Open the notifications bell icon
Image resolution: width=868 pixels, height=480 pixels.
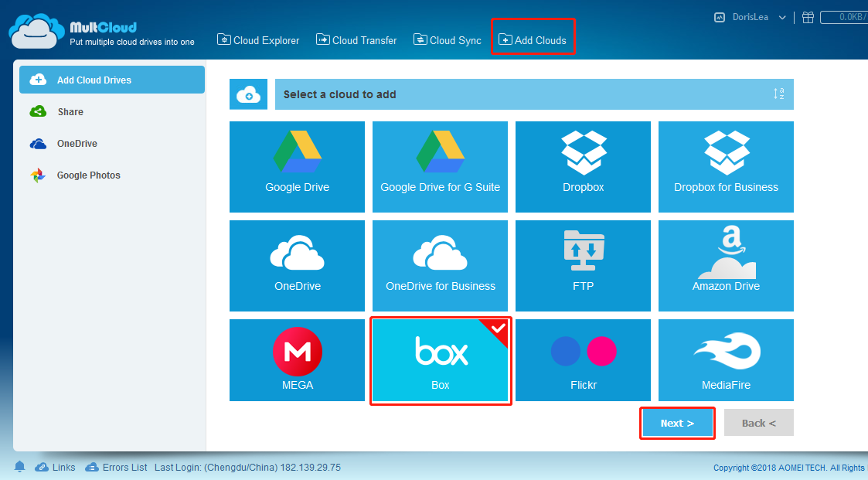(19, 467)
